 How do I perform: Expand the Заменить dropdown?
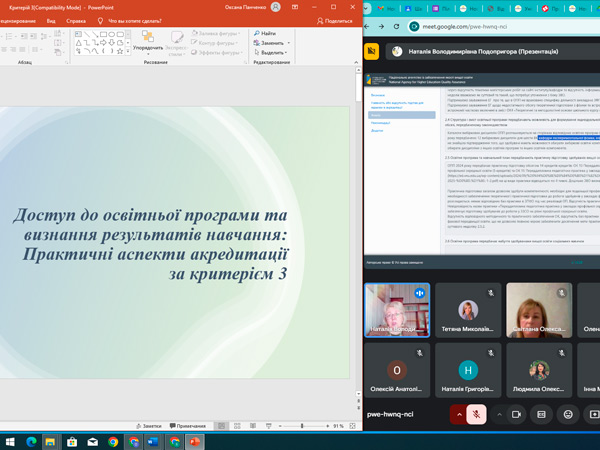pos(290,43)
